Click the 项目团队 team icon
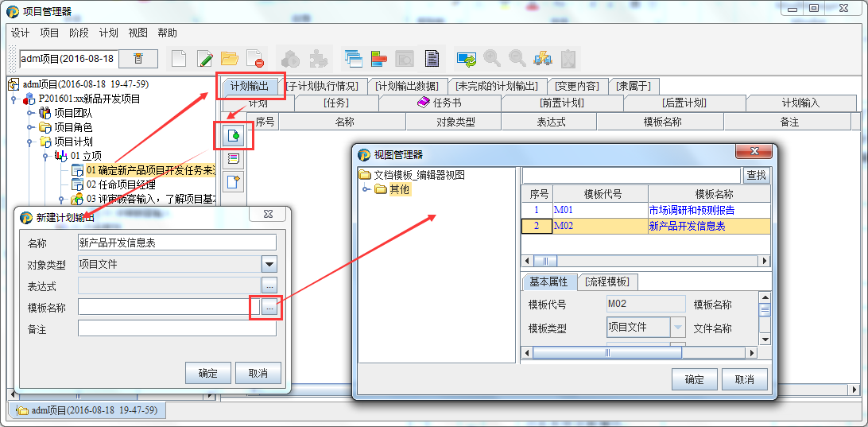This screenshot has width=868, height=427. 45,113
